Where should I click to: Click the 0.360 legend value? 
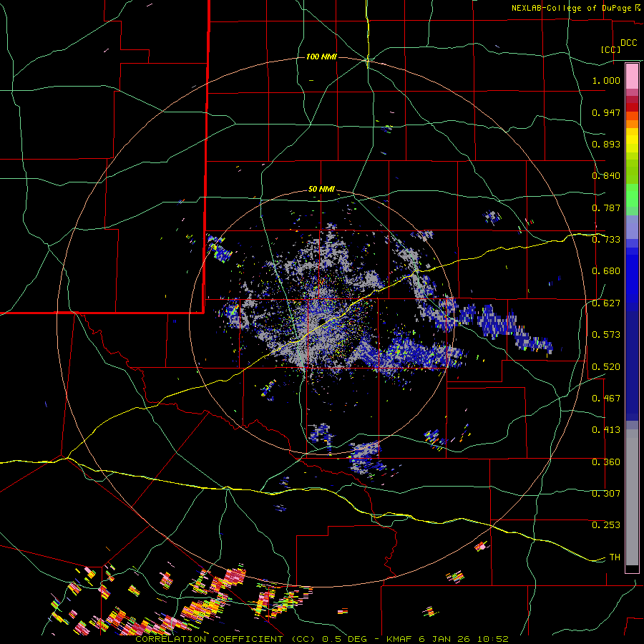pos(606,462)
